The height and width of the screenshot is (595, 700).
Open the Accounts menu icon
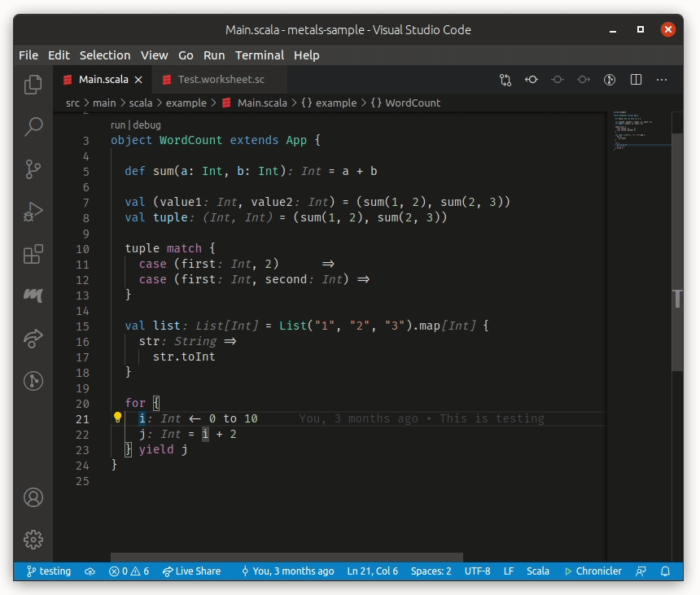[x=33, y=497]
